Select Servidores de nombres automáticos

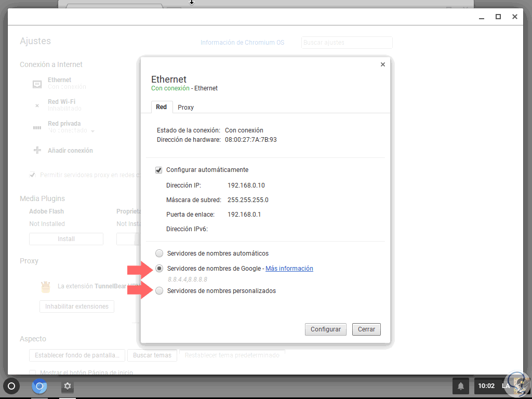159,254
